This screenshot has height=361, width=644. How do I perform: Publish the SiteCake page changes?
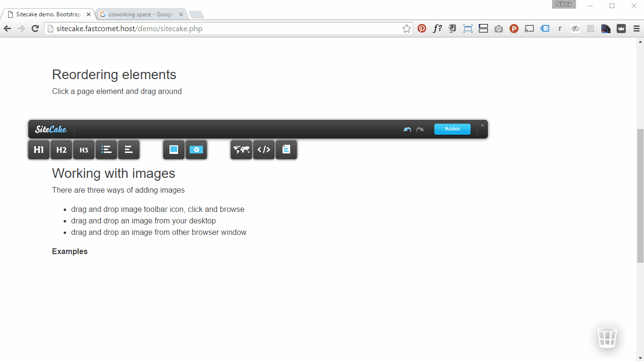452,129
